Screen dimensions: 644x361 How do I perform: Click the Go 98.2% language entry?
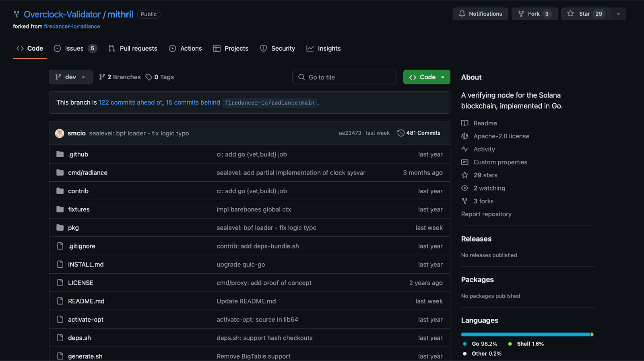click(x=480, y=344)
